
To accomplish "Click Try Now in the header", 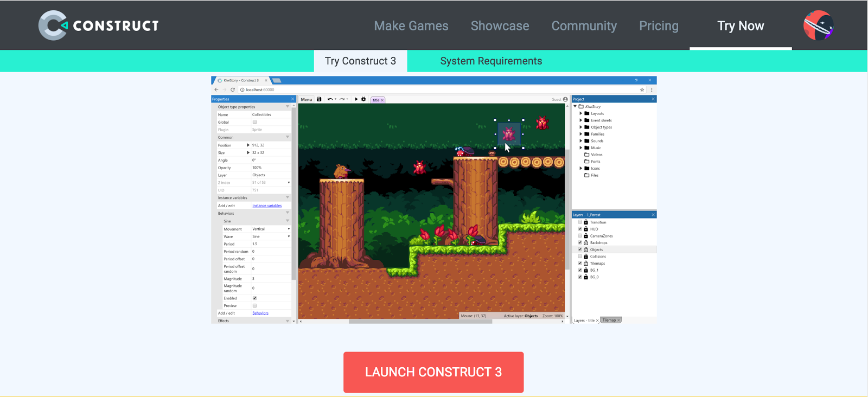I will pyautogui.click(x=741, y=26).
